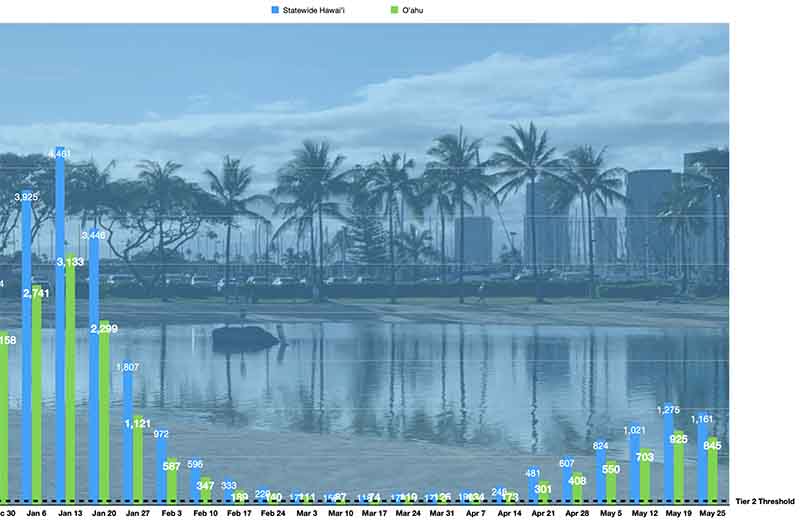The image size is (800, 522).
Task: Toggle the Statewide Hawai'i series label
Action: point(316,10)
